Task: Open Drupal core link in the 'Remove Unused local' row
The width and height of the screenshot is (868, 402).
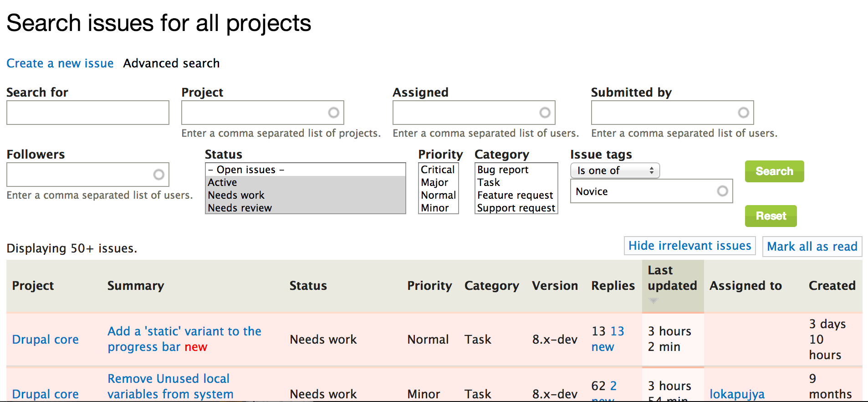Action: [x=45, y=394]
